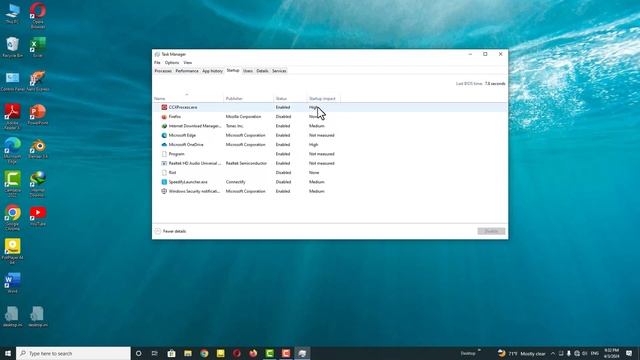
Task: Click Medium impact for Windows Security notification
Action: [x=317, y=191]
